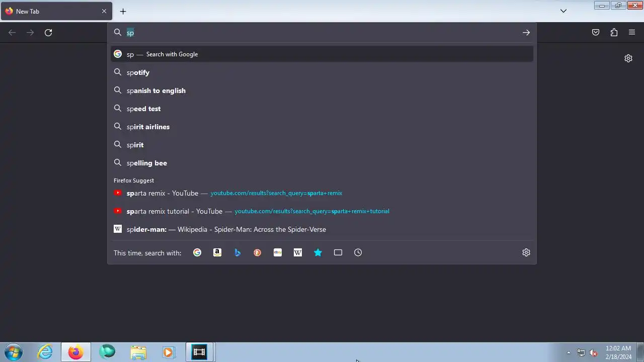Open the green globe app in taskbar
The height and width of the screenshot is (362, 644).
click(x=107, y=352)
